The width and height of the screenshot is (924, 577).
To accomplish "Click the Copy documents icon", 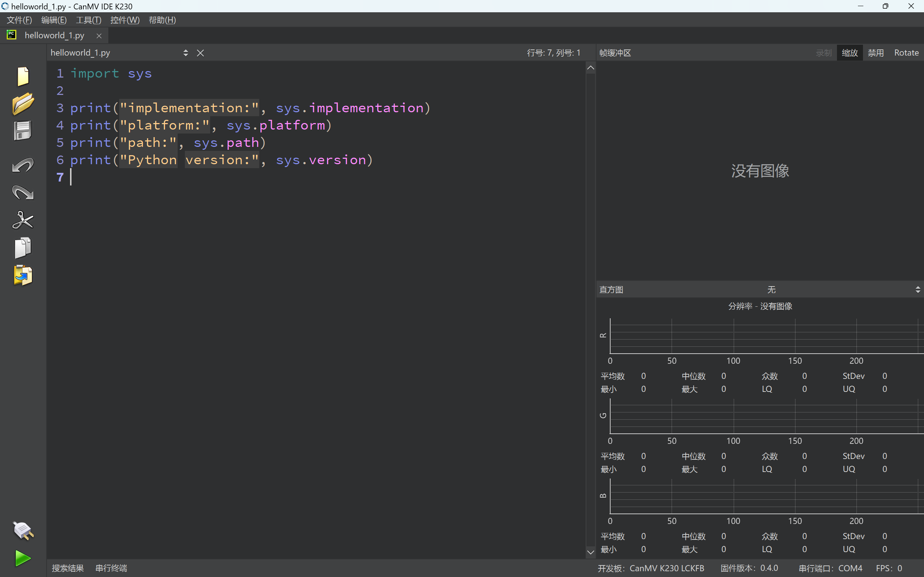I will [x=23, y=248].
